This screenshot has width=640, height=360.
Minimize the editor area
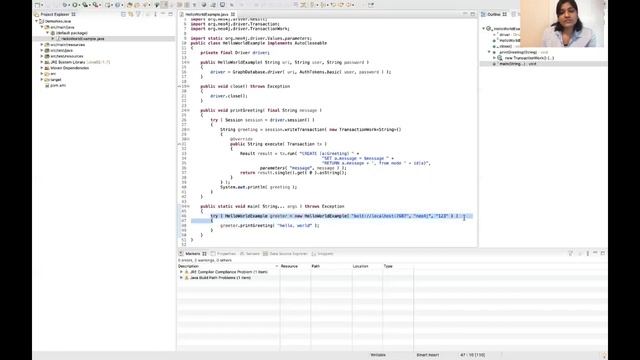click(465, 14)
